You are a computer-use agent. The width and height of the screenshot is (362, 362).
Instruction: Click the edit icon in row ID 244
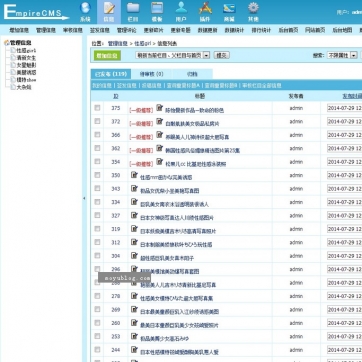[x=134, y=350]
